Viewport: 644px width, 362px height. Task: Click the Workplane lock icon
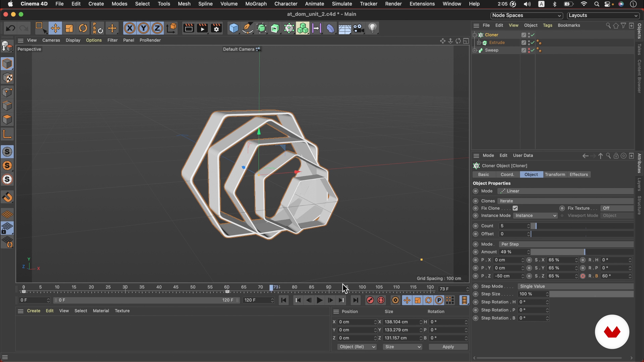coord(7,228)
